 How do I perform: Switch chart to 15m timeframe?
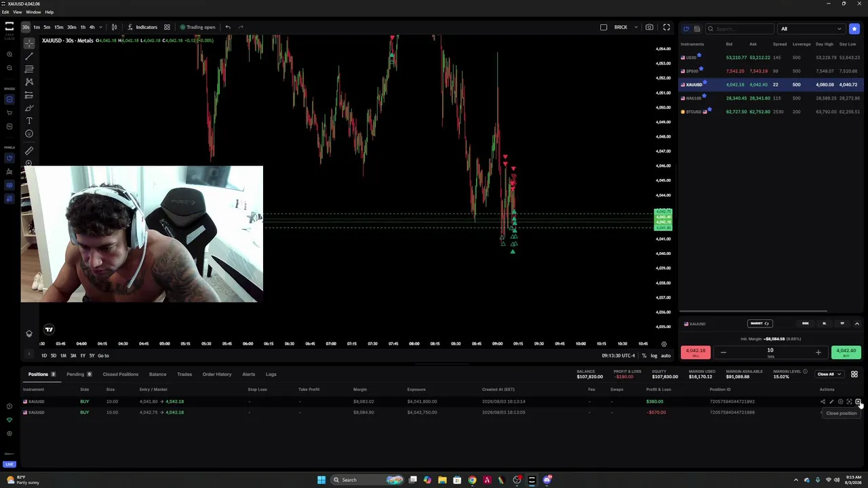59,27
